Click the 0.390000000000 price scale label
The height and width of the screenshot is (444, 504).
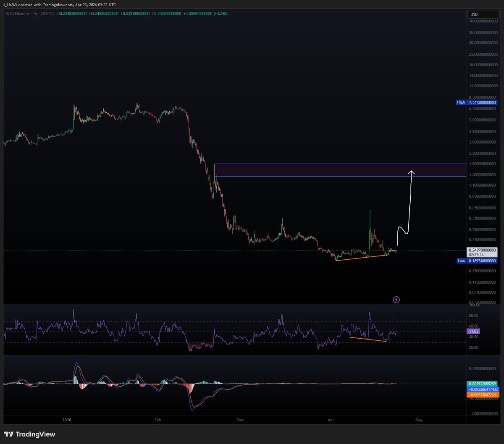click(483, 230)
